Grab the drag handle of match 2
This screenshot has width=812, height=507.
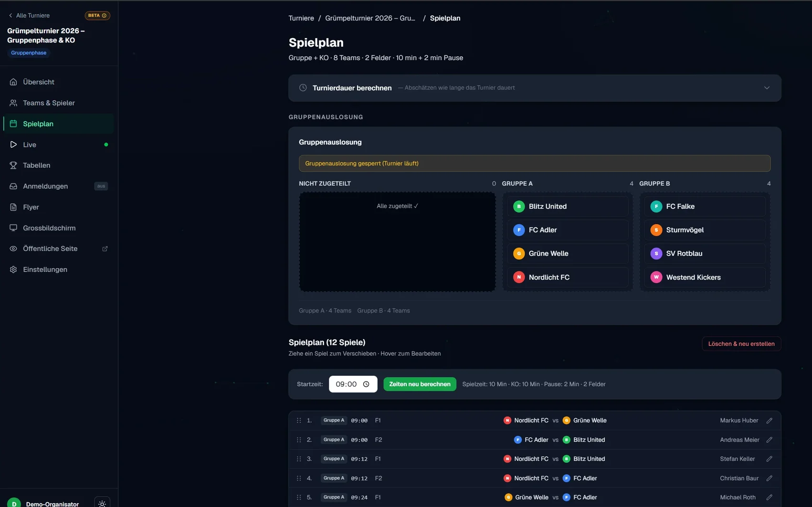pos(299,440)
